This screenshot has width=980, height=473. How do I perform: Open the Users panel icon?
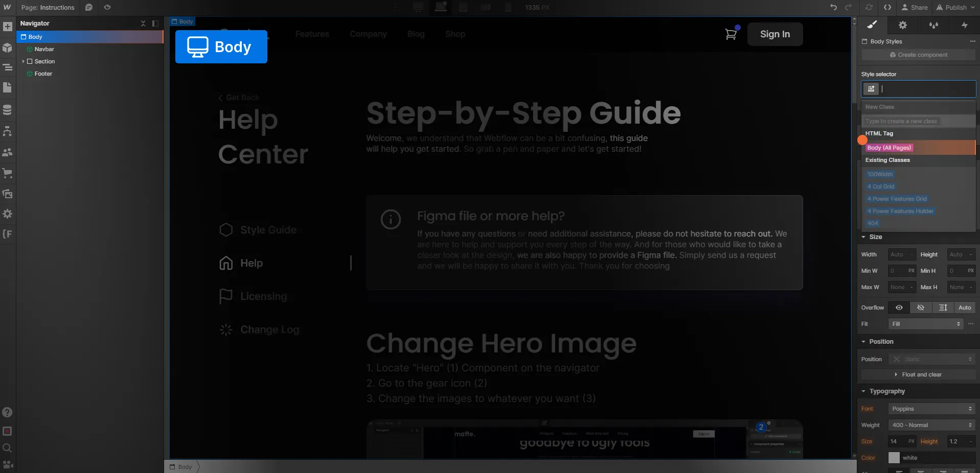[x=7, y=152]
